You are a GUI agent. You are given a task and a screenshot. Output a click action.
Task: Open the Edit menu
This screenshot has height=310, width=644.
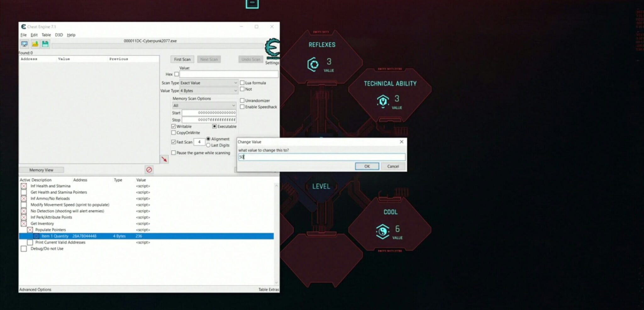[x=34, y=35]
